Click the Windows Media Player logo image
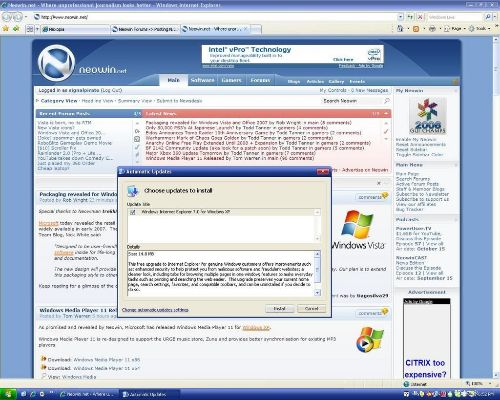This screenshot has width=500, height=400. pyautogui.click(x=369, y=339)
